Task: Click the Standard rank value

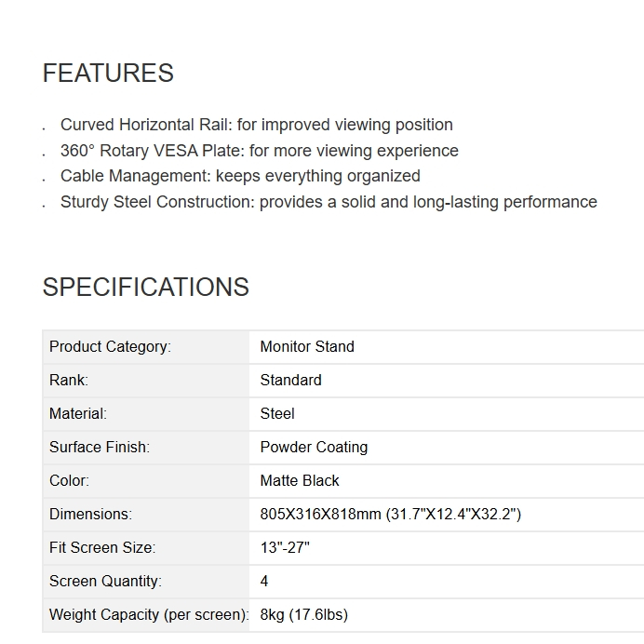Action: coord(290,381)
